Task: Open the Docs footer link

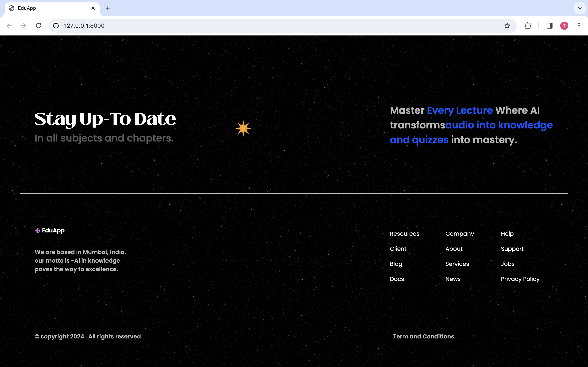Action: [397, 279]
